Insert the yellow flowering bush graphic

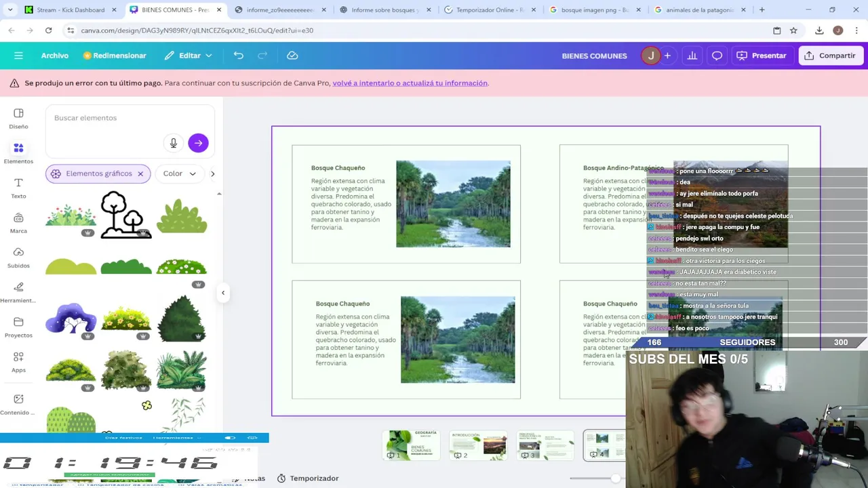(126, 319)
